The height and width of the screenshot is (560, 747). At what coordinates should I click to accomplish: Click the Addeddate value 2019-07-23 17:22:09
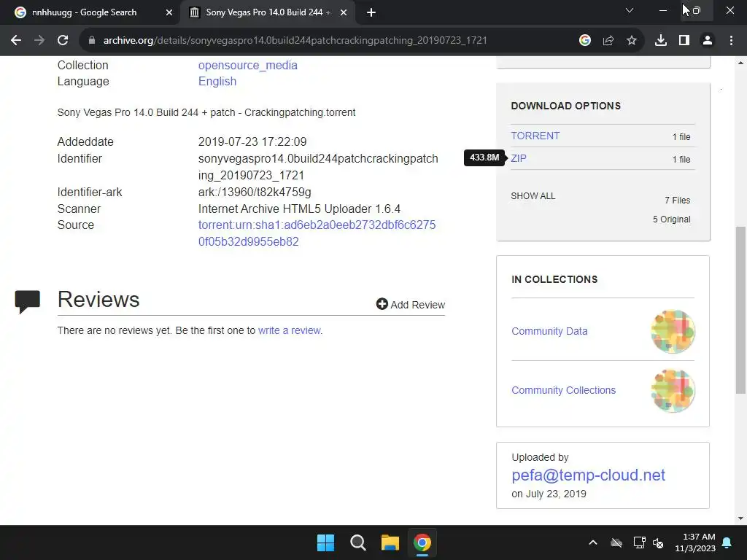[x=252, y=142]
